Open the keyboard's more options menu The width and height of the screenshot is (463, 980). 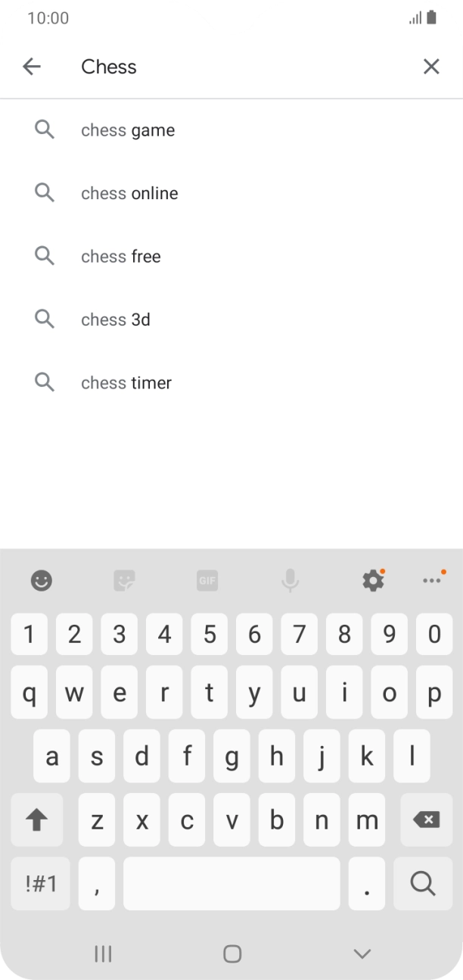[433, 580]
